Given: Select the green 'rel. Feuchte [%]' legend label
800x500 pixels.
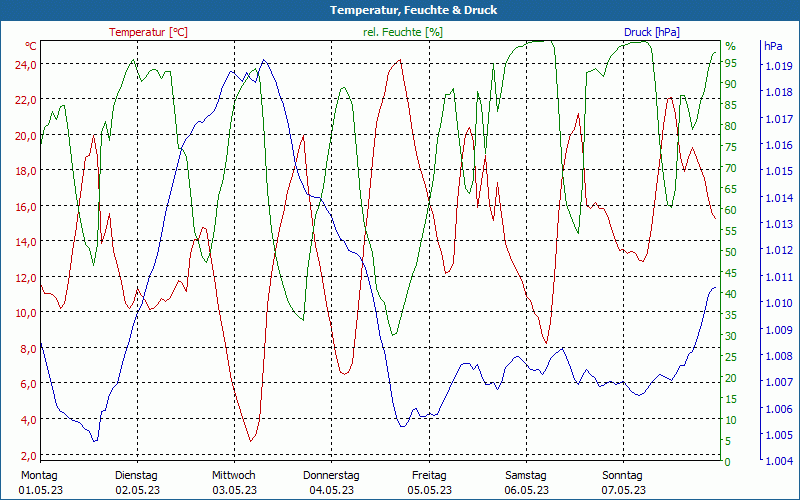Looking at the screenshot, I should 403,32.
